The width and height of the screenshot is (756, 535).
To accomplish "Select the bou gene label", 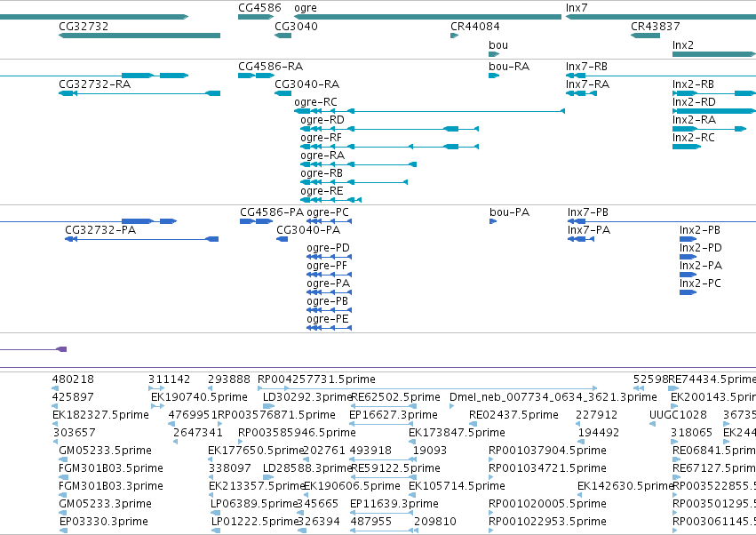I will (498, 45).
